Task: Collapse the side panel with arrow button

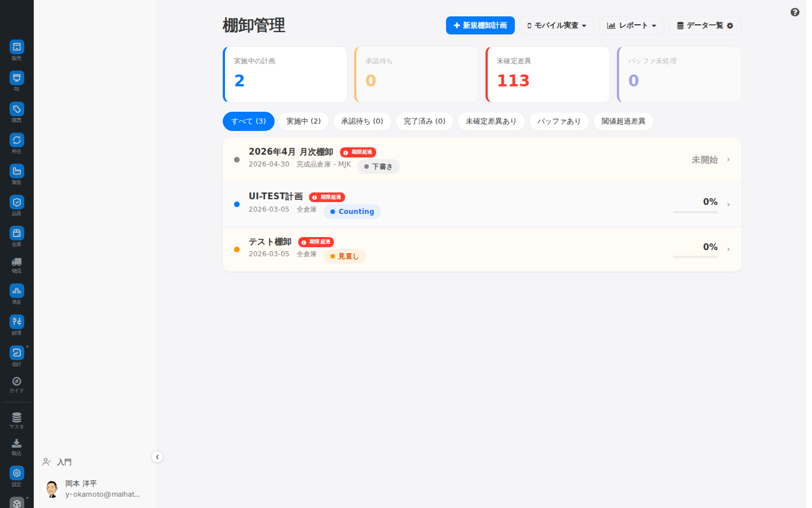Action: (x=157, y=457)
